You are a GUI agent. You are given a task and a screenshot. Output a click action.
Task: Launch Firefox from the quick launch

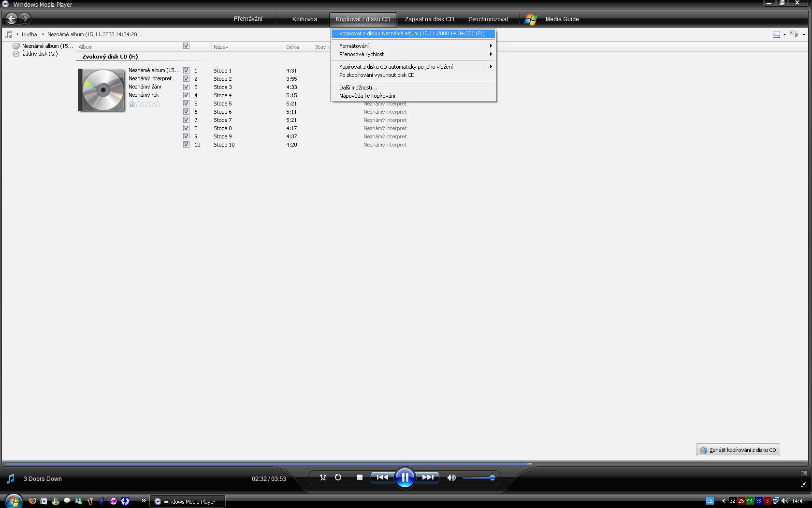click(32, 501)
